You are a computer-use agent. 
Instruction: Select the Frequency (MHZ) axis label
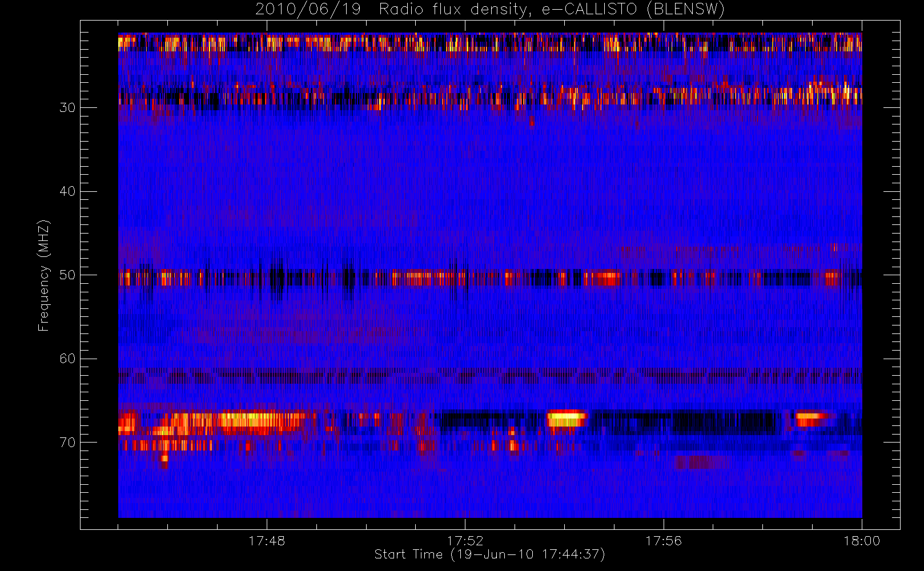tap(43, 275)
